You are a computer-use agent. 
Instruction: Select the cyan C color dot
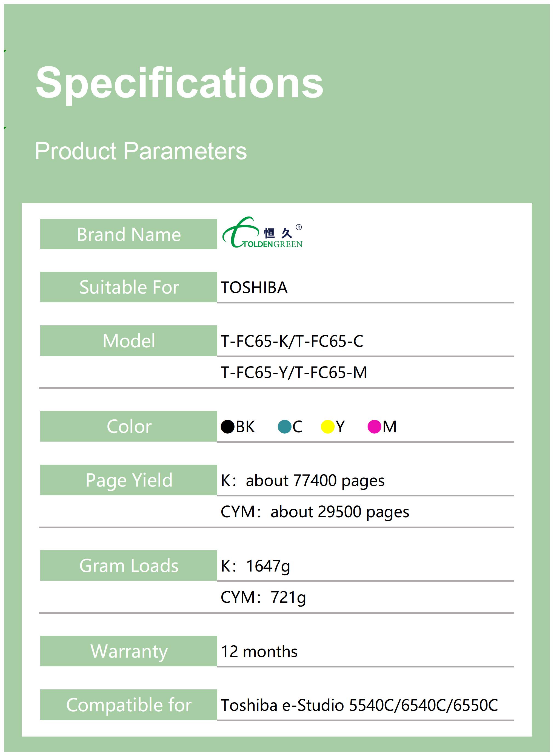click(284, 427)
